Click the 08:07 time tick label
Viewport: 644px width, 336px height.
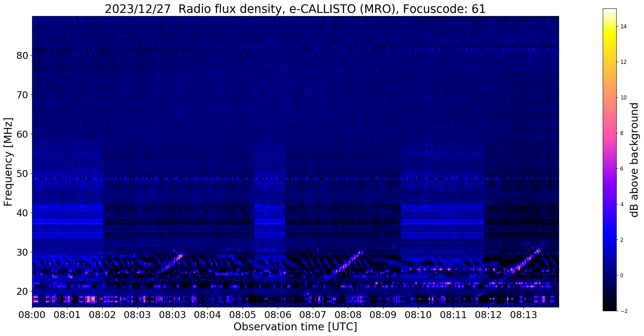click(313, 314)
